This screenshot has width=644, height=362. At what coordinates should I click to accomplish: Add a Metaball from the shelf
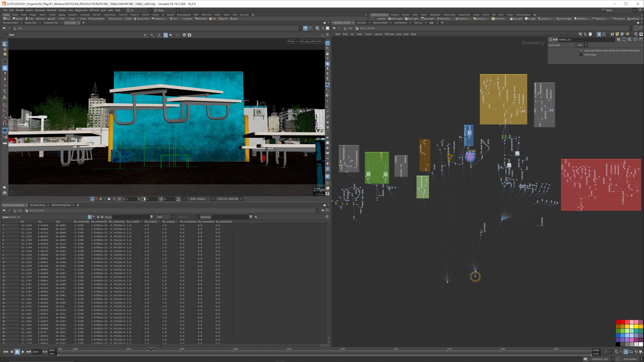[201, 19]
